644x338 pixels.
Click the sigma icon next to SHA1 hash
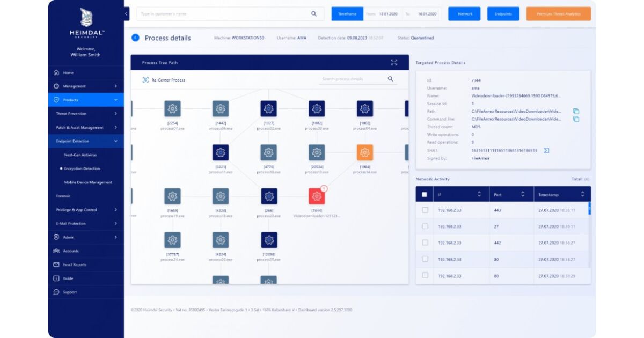[x=546, y=150]
